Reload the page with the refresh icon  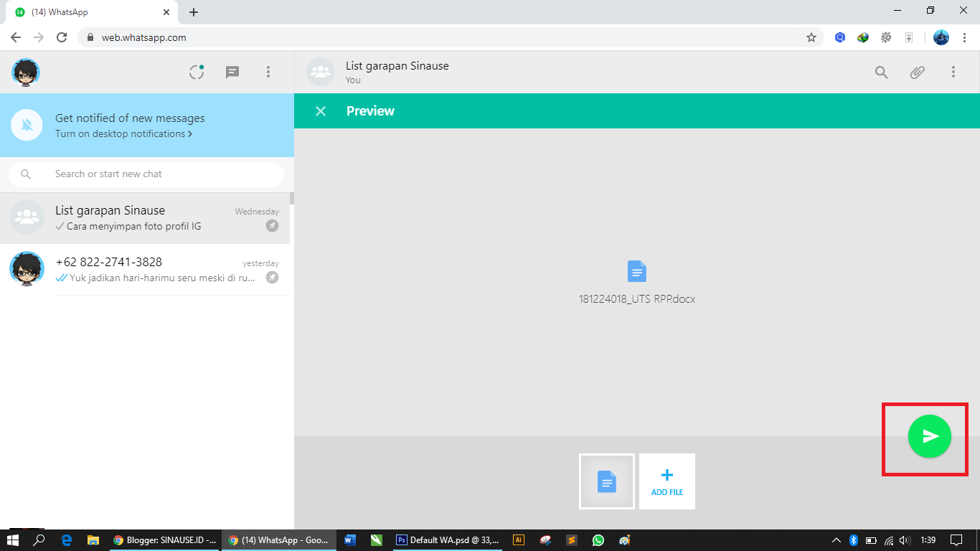pos(62,37)
